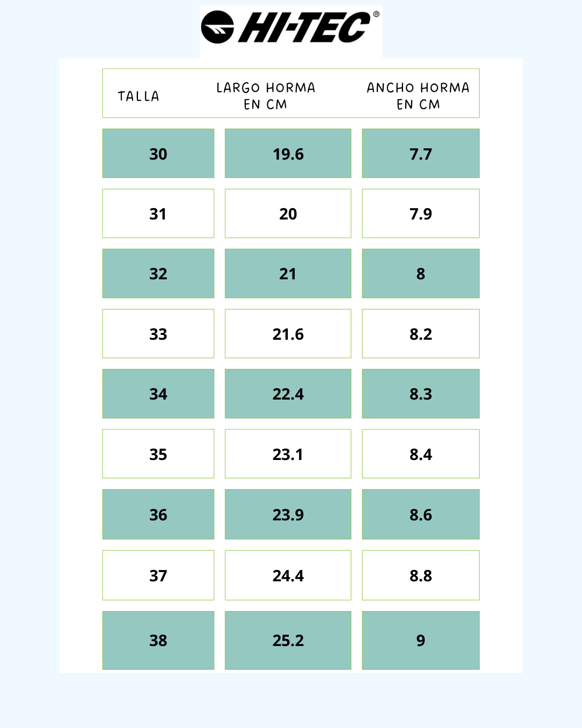582x728 pixels.
Task: Click the ANCHO HORMA EN CM header
Action: click(418, 96)
